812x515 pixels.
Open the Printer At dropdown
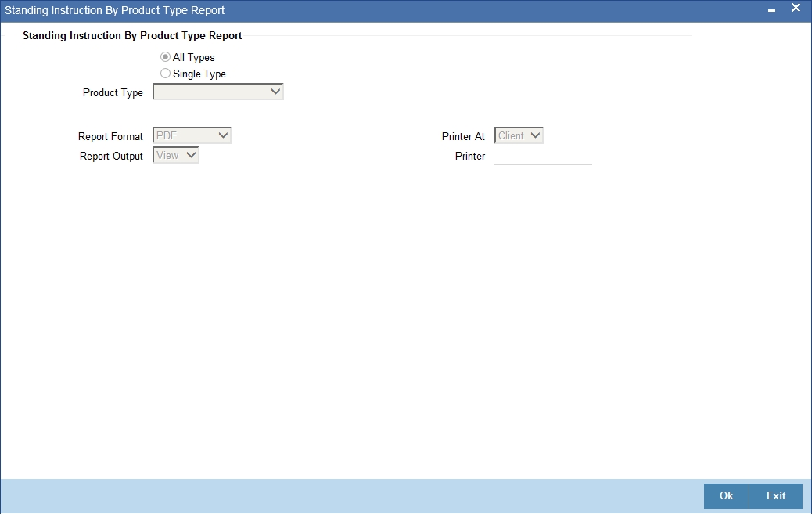coord(519,135)
